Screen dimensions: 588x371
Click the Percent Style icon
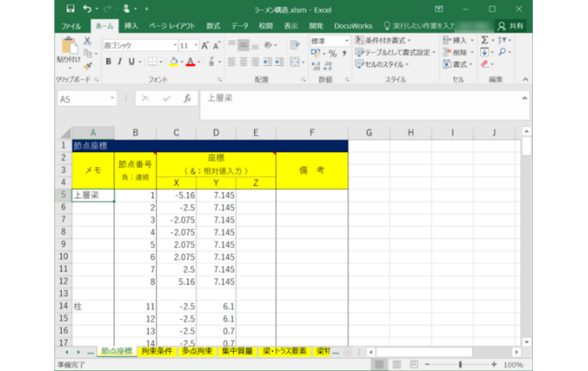click(x=332, y=53)
